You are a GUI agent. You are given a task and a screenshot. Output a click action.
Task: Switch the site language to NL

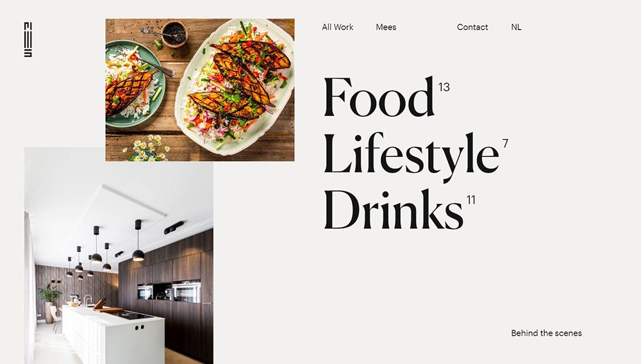(516, 27)
